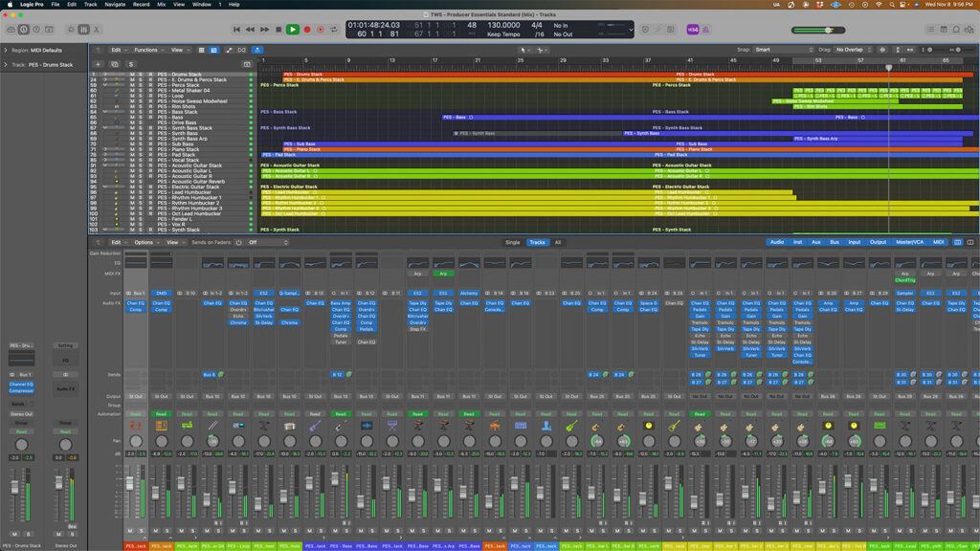The height and width of the screenshot is (551, 980).
Task: Open the Drag mode dropdown showing No Overlap
Action: (849, 49)
